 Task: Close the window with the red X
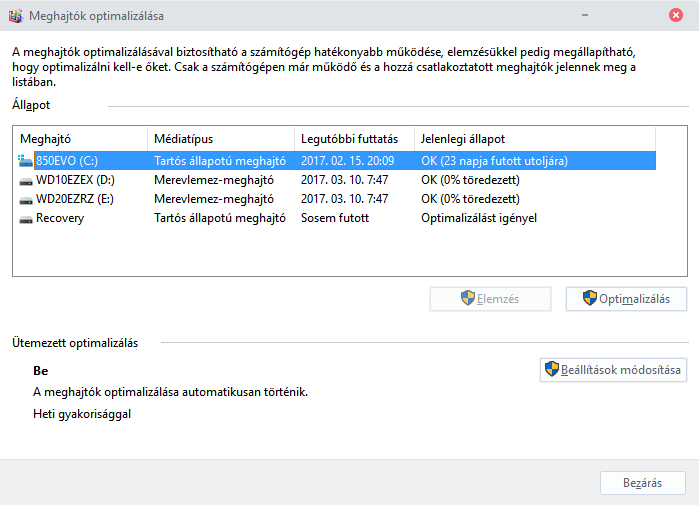coord(677,16)
